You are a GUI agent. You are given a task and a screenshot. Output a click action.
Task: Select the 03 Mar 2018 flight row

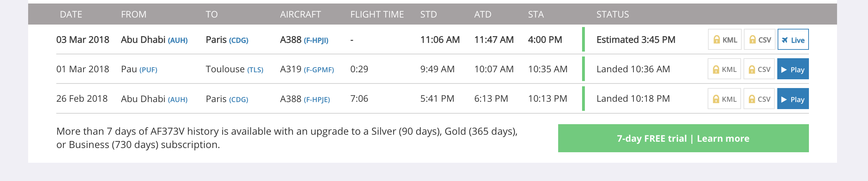pyautogui.click(x=433, y=39)
